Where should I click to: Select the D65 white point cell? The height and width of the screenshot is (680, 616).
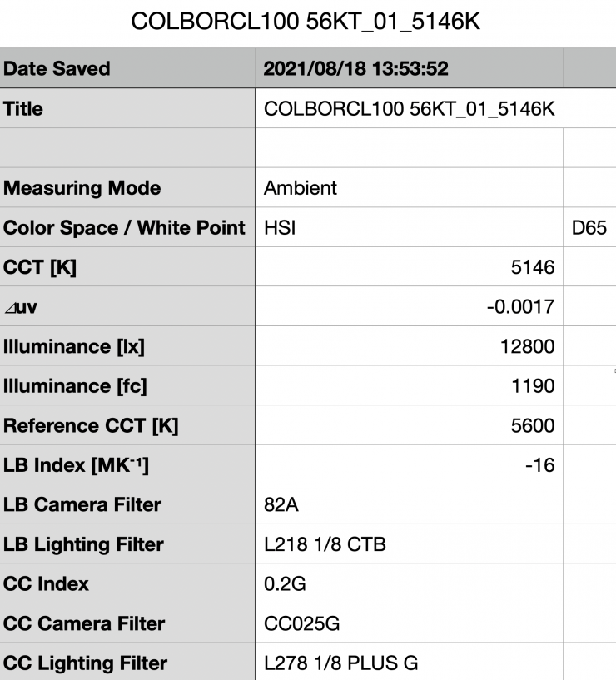(589, 228)
